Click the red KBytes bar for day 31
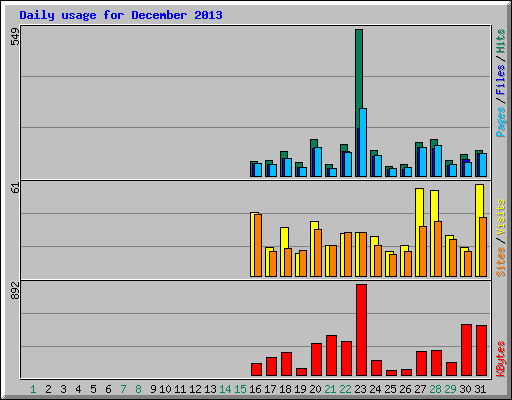 (x=481, y=350)
